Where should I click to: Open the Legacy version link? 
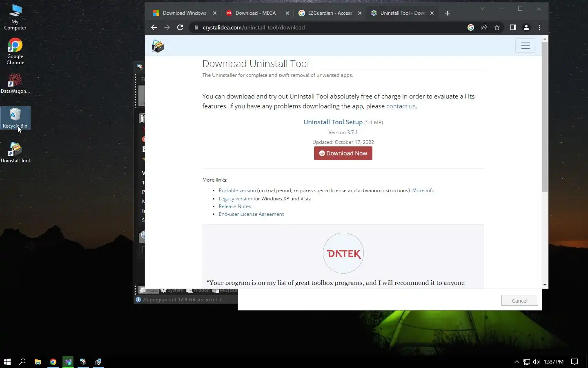pos(235,199)
